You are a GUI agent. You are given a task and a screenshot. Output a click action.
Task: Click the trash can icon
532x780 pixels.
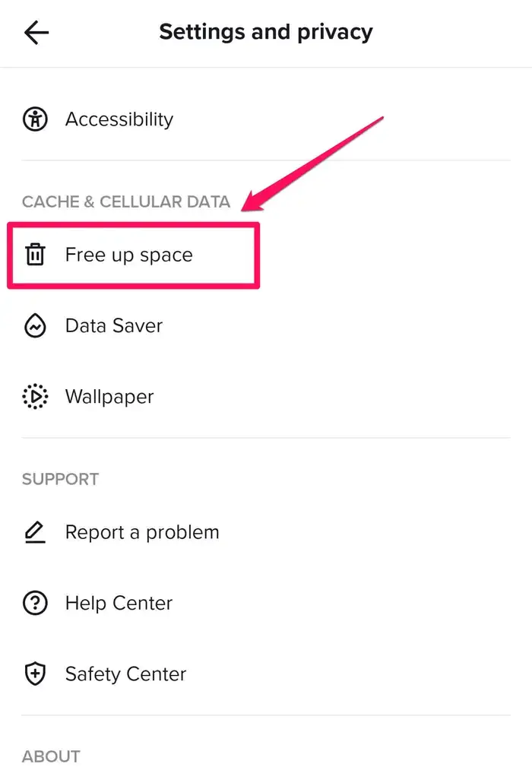click(x=35, y=255)
